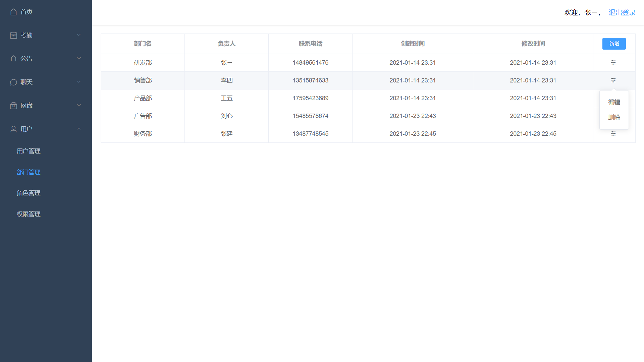The image size is (644, 362).
Task: Open the options icon for the 研发部 row
Action: pos(613,63)
